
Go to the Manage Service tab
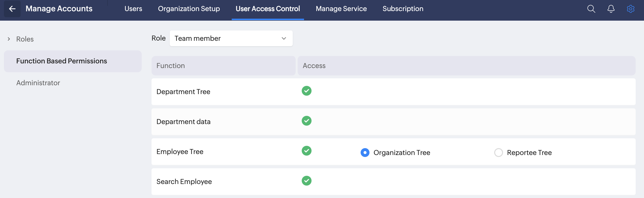[x=341, y=9]
